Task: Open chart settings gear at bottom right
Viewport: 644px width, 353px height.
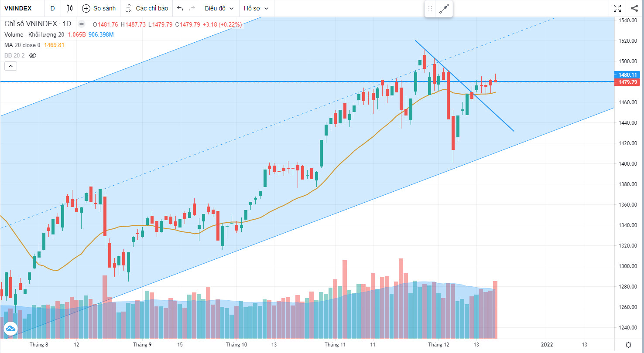Action: [x=628, y=344]
